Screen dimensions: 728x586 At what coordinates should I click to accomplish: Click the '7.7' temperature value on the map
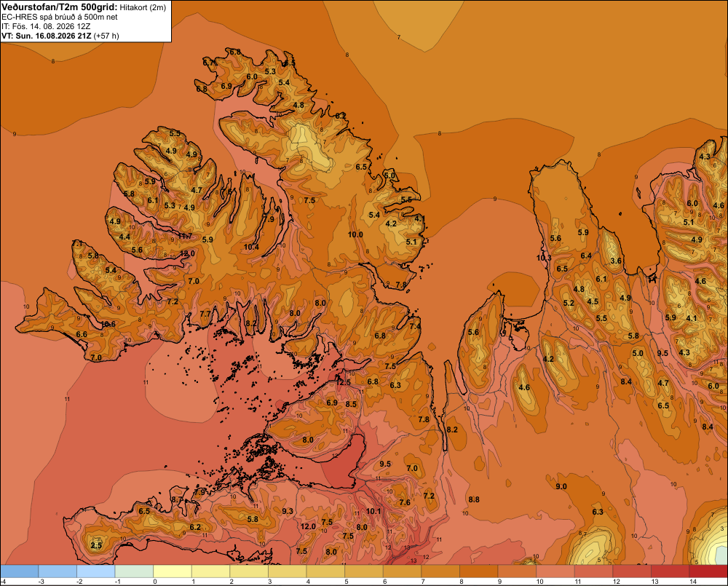point(205,314)
